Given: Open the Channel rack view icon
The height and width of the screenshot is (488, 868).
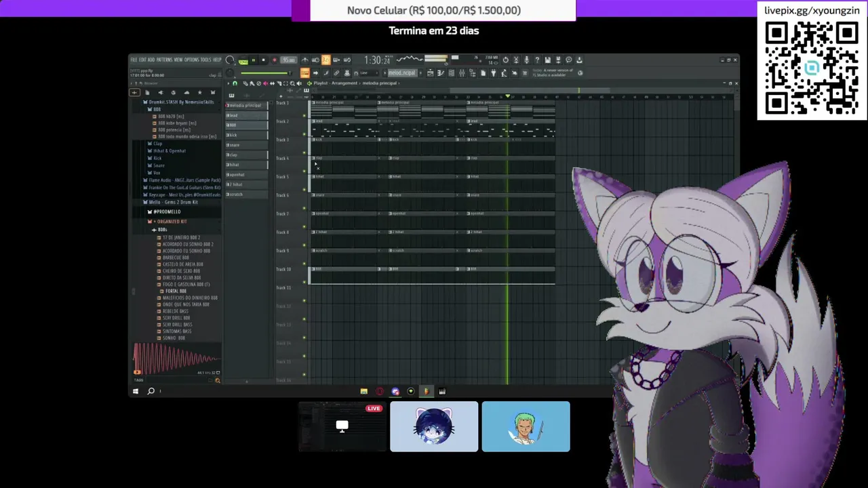Looking at the screenshot, I should pyautogui.click(x=451, y=73).
